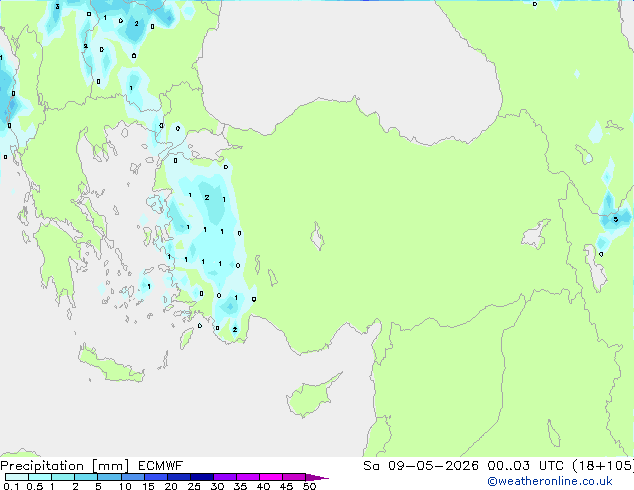Screen dimensions: 634x490
Task: Click the legend label '30'
Action: click(x=217, y=486)
